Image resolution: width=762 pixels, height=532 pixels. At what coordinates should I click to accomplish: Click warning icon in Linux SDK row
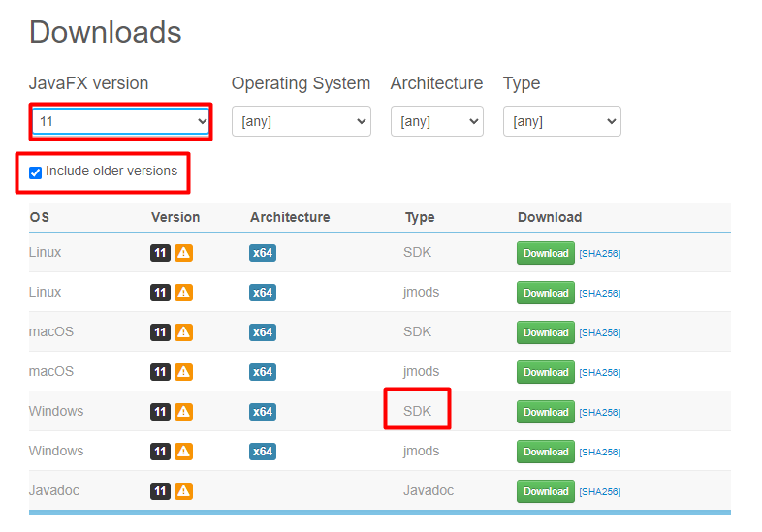point(183,253)
